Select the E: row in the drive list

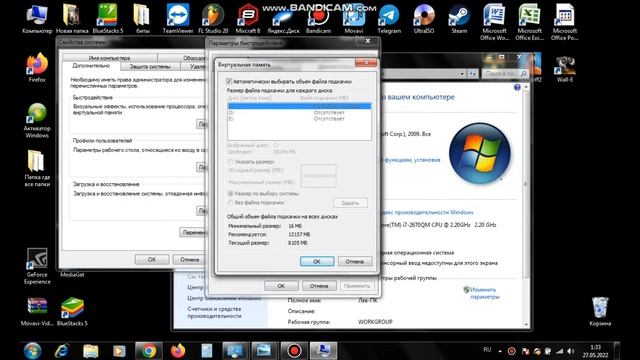pos(299,119)
